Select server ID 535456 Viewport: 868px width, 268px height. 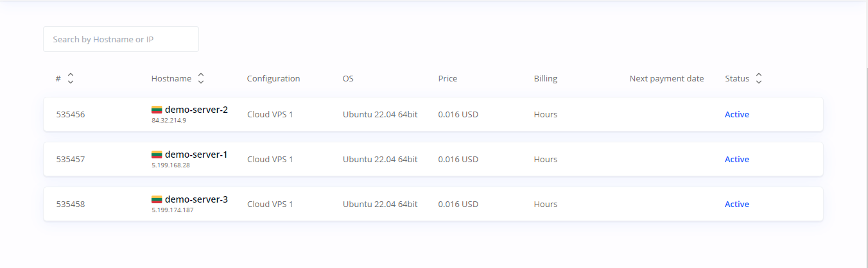71,115
